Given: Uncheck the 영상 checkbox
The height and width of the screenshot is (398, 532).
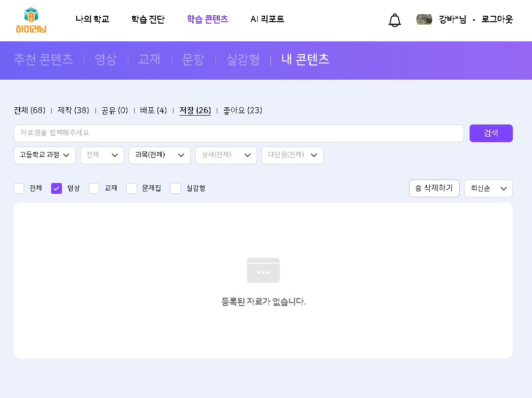Looking at the screenshot, I should [57, 188].
